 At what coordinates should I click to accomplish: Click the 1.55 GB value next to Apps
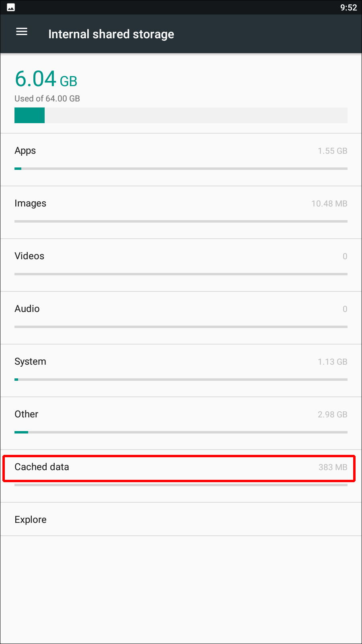pyautogui.click(x=332, y=151)
